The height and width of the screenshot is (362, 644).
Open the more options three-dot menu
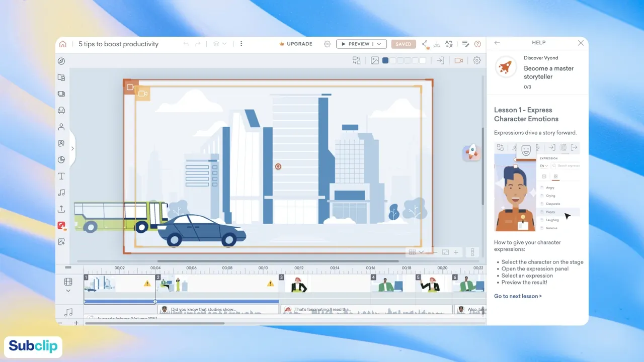tap(241, 44)
